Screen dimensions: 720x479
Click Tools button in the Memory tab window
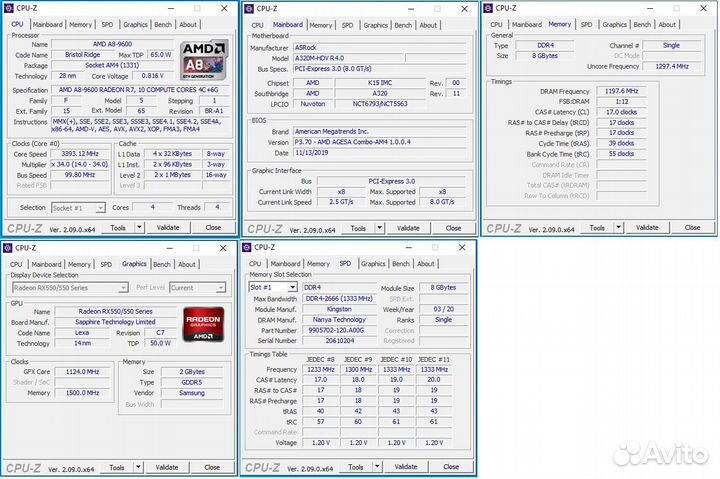point(597,227)
